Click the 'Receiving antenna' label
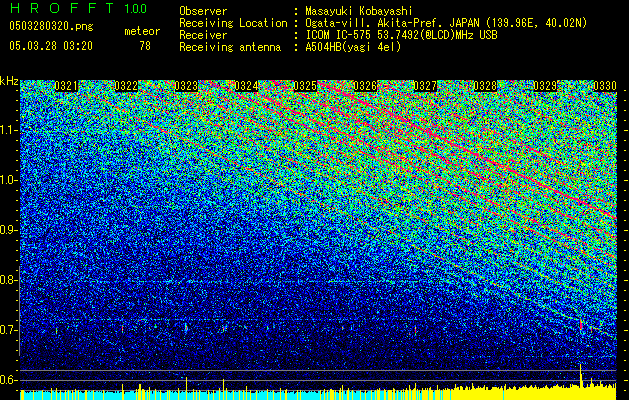 [230, 47]
